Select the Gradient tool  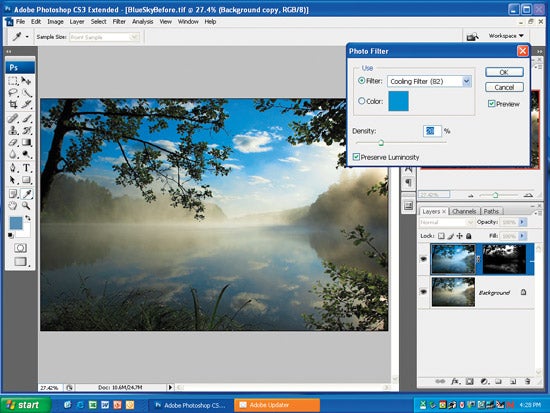pos(26,142)
